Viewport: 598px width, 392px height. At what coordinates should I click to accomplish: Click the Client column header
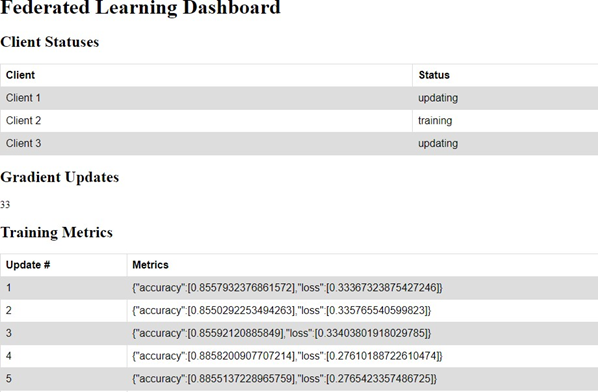click(206, 75)
